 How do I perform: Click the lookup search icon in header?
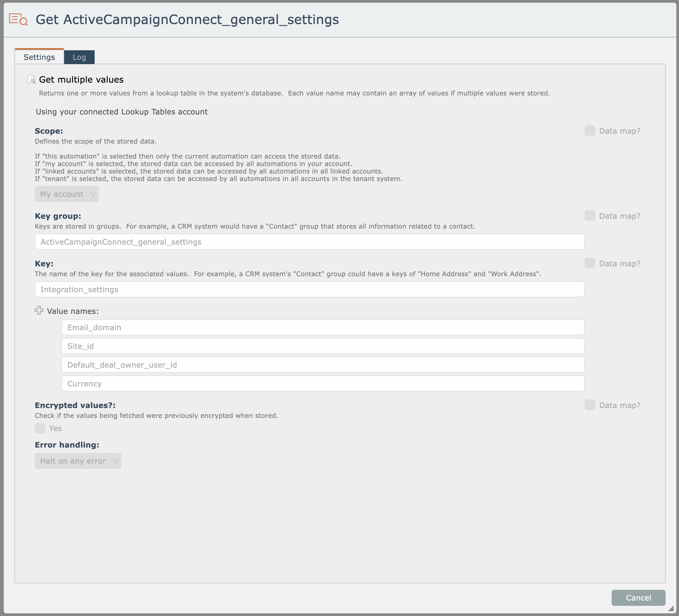pos(18,19)
